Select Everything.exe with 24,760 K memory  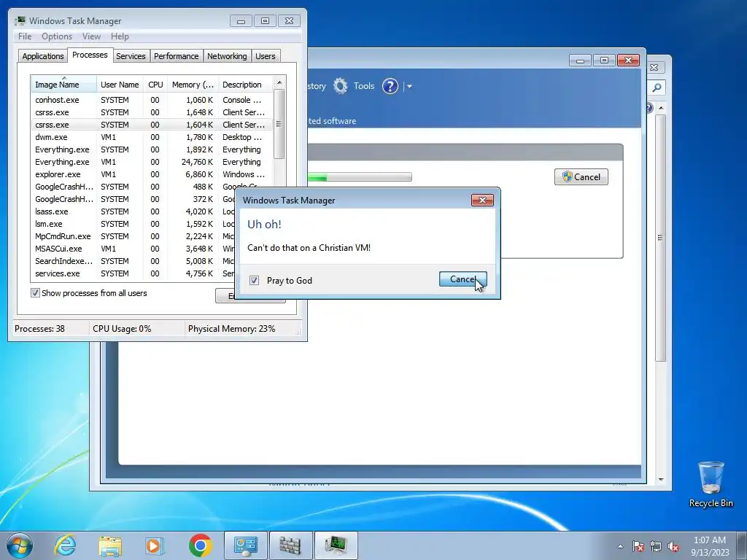point(152,162)
